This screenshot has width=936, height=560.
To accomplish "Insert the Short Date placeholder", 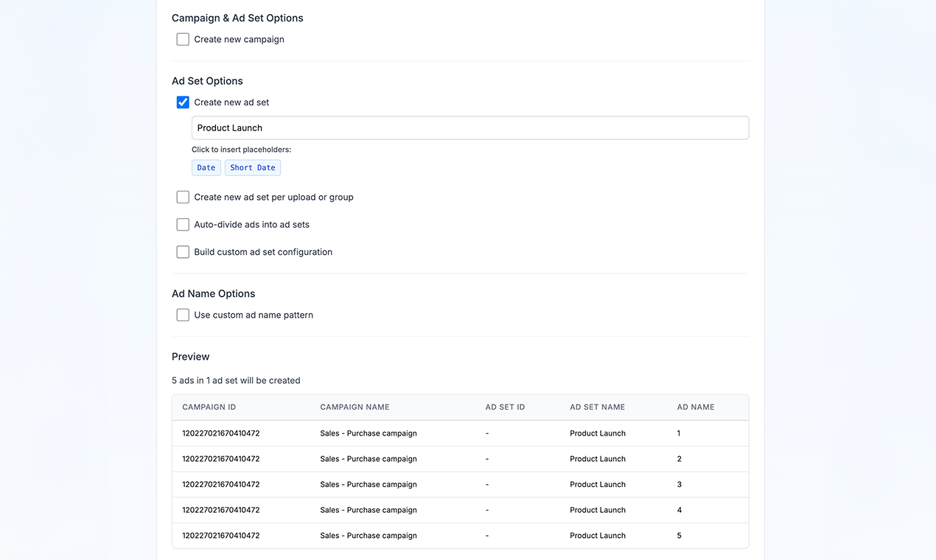I will (252, 167).
